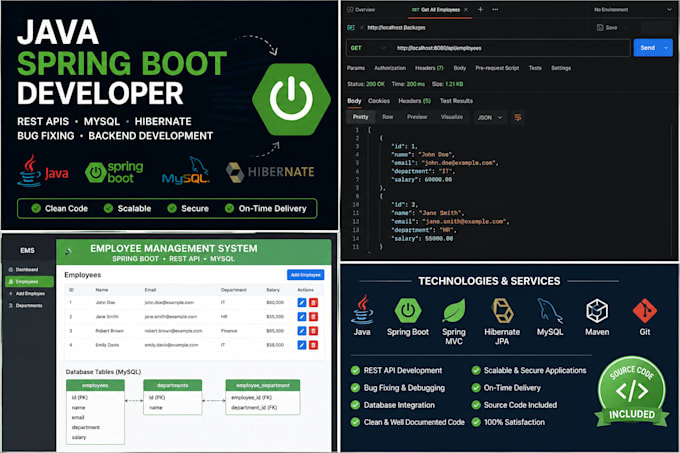This screenshot has height=453, width=680.
Task: Delete the Emily Davis employee row
Action: tap(314, 345)
